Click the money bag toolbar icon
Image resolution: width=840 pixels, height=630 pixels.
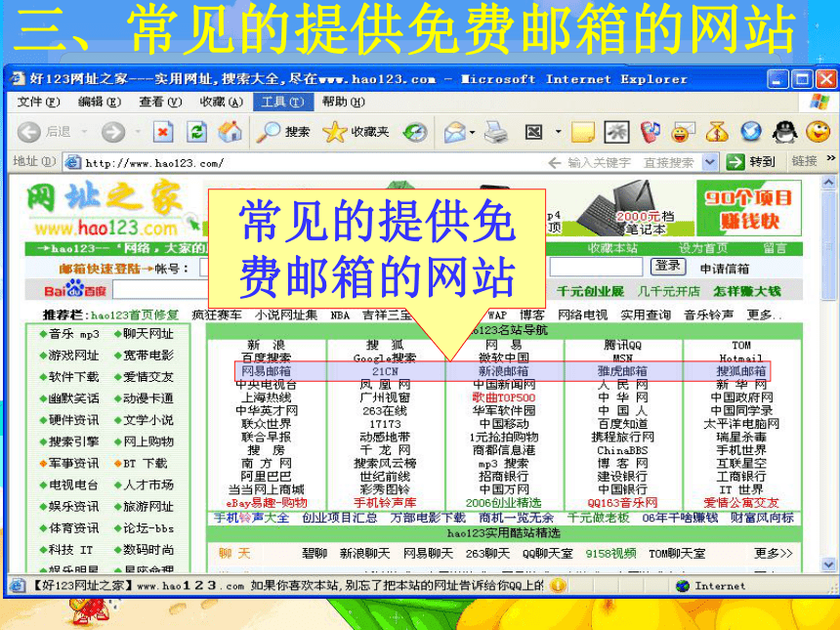[x=717, y=132]
